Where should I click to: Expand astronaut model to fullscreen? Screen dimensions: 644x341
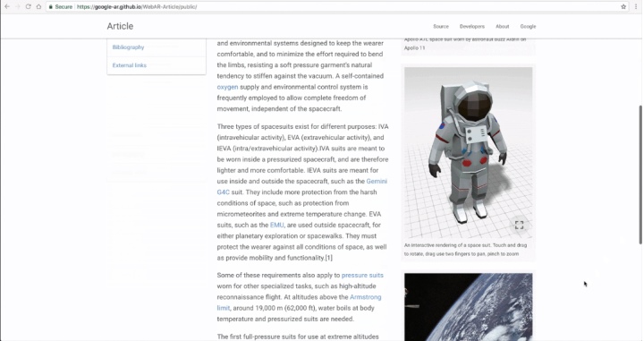pyautogui.click(x=519, y=225)
